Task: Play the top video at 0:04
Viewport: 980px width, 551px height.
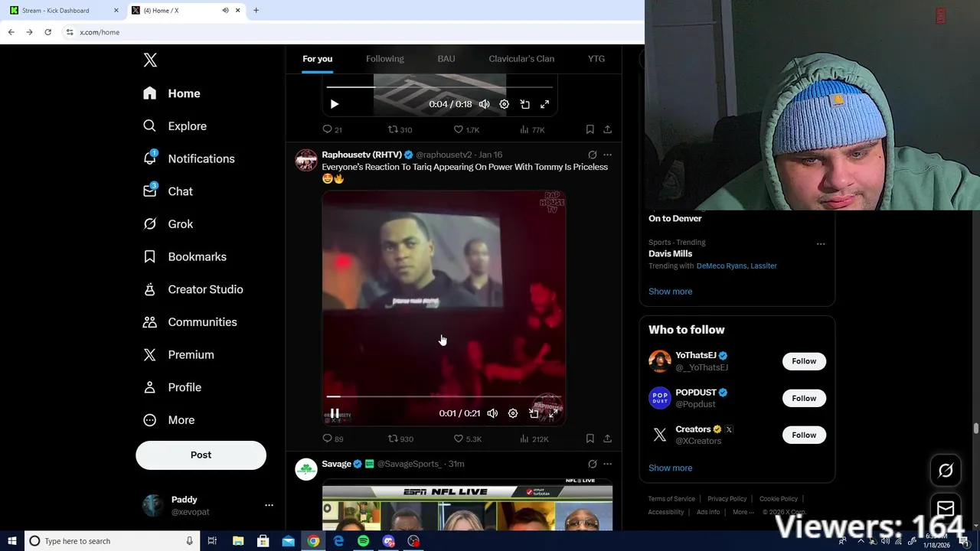Action: 335,104
